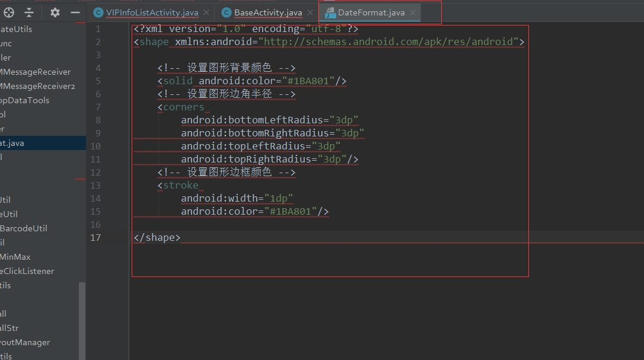Click the closing shape tag
This screenshot has width=644, height=360.
coord(157,238)
